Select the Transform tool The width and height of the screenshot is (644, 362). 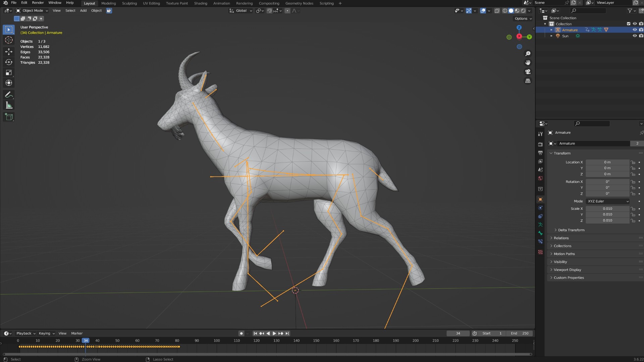[x=9, y=83]
